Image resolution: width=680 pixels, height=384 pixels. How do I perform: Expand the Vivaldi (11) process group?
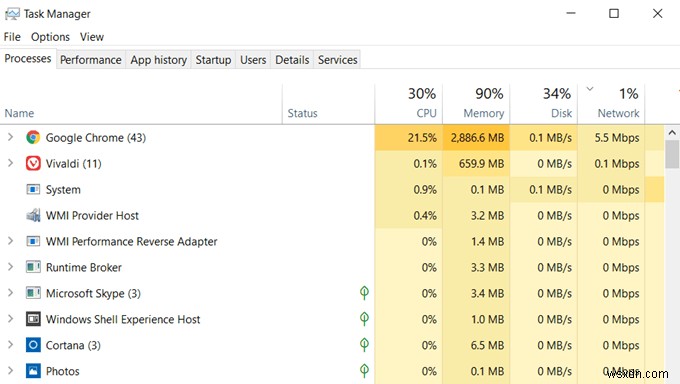tap(10, 163)
